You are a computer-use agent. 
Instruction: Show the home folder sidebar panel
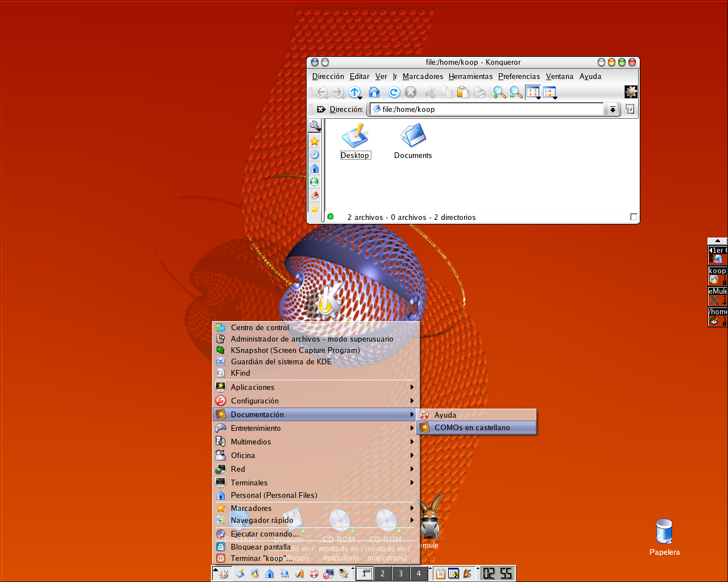[315, 168]
